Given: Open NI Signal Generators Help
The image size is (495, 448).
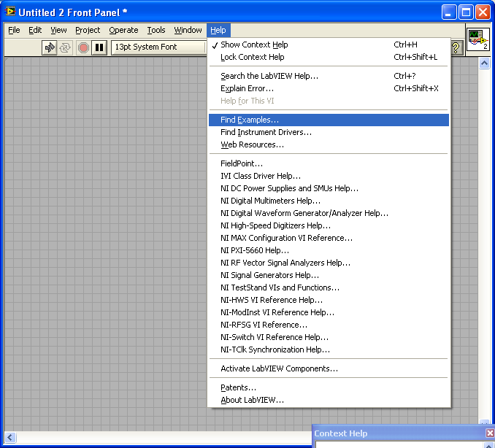Looking at the screenshot, I should (x=329, y=275).
